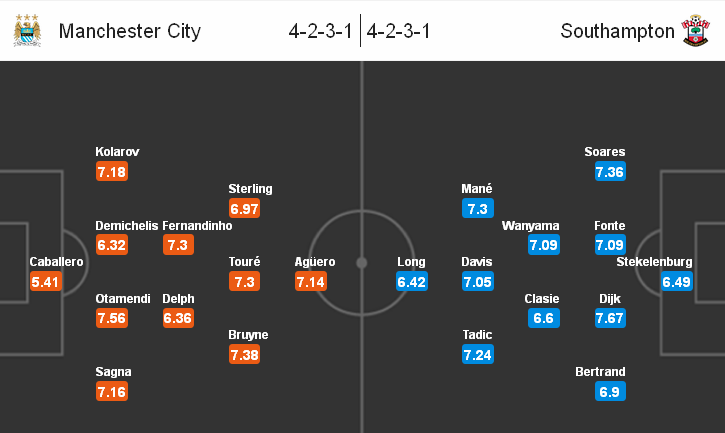Click Otamendi's 7.56 rating badge
Image resolution: width=725 pixels, height=433 pixels.
(112, 318)
